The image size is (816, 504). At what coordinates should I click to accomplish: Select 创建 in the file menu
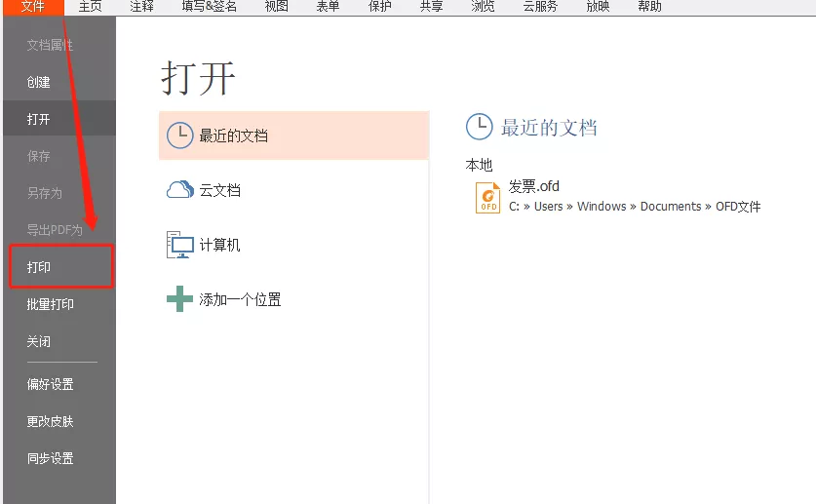tap(39, 82)
